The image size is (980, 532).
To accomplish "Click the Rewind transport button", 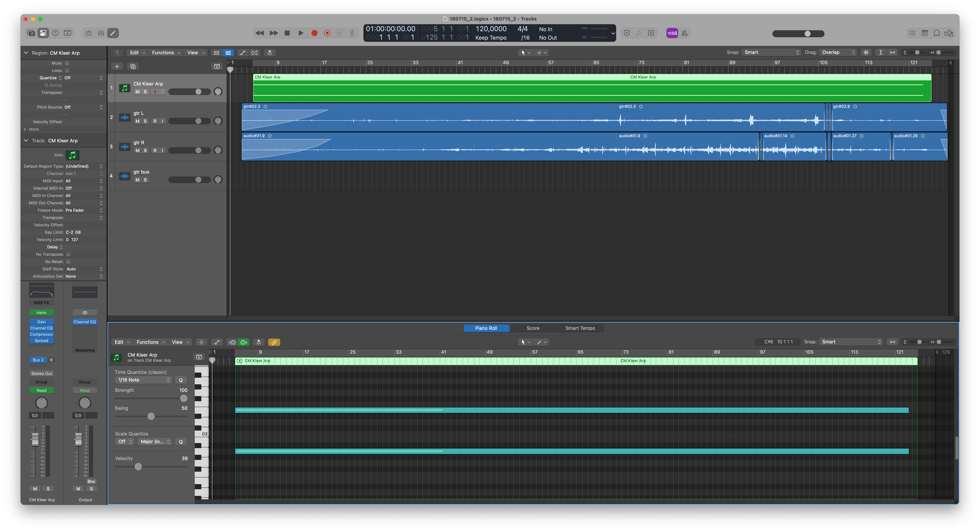I will point(260,33).
